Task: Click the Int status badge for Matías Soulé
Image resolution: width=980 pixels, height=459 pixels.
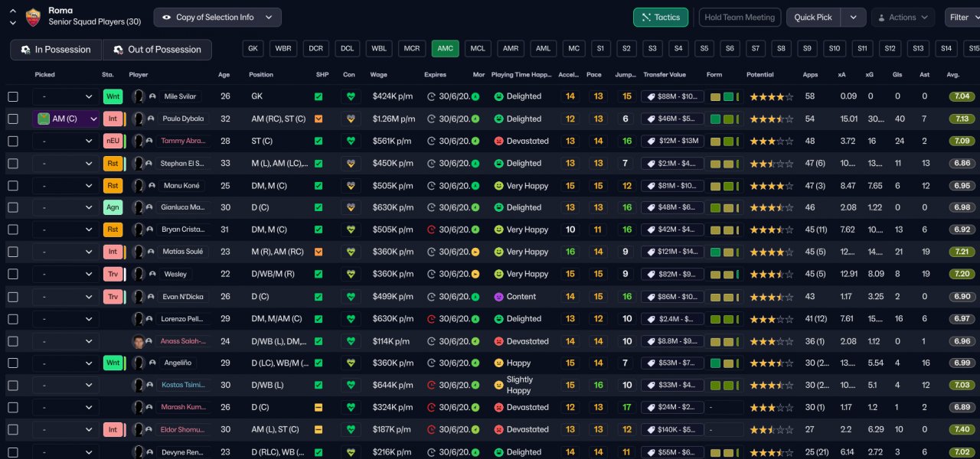Action: (113, 252)
